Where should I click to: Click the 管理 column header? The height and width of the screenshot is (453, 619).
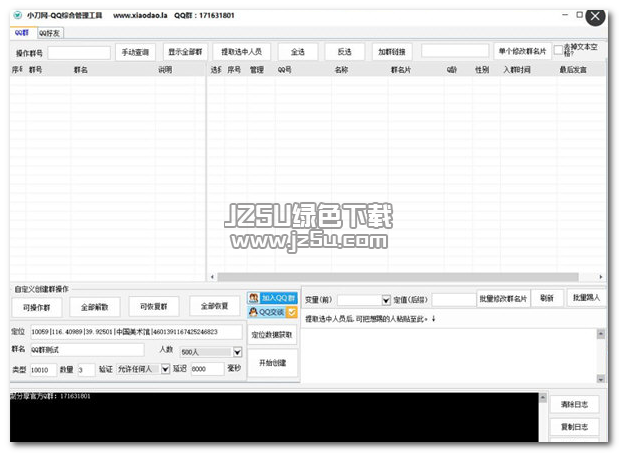(x=257, y=70)
